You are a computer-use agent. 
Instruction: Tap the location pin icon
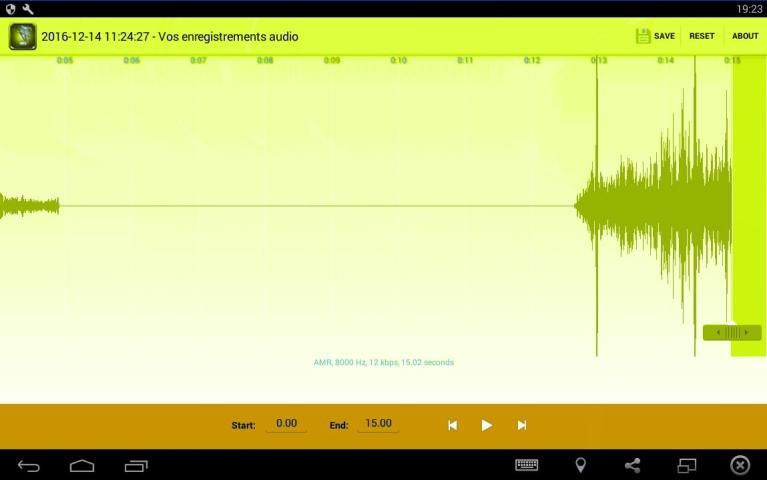pos(580,465)
